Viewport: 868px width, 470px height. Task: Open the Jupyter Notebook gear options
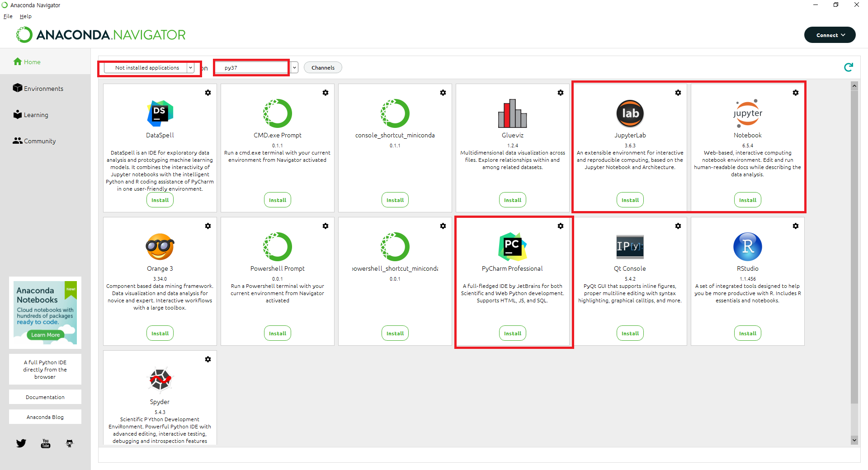coord(796,93)
